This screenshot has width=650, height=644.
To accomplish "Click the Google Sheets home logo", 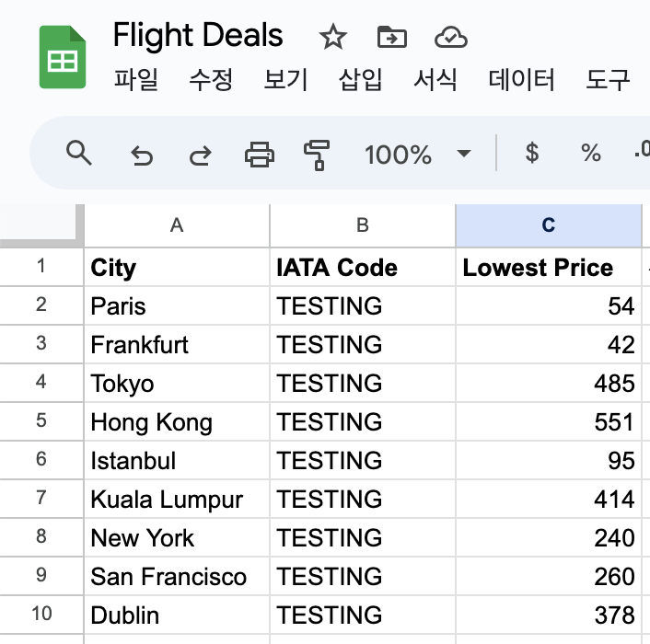I will pyautogui.click(x=63, y=57).
